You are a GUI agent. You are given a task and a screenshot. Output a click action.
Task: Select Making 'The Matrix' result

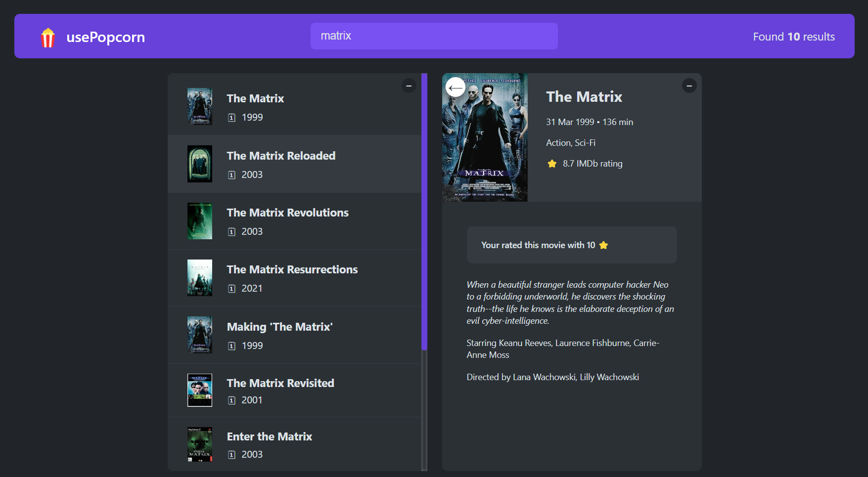click(x=279, y=327)
